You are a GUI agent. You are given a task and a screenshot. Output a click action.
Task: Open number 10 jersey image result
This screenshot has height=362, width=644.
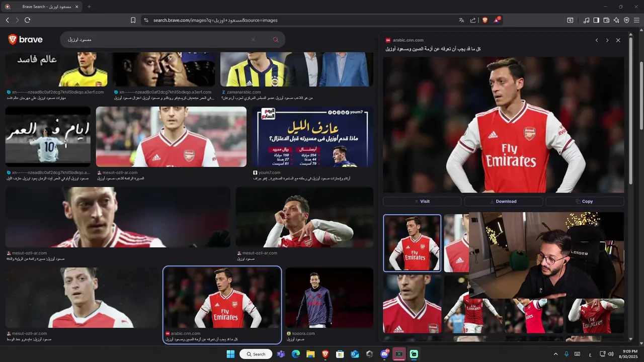pyautogui.click(x=48, y=136)
